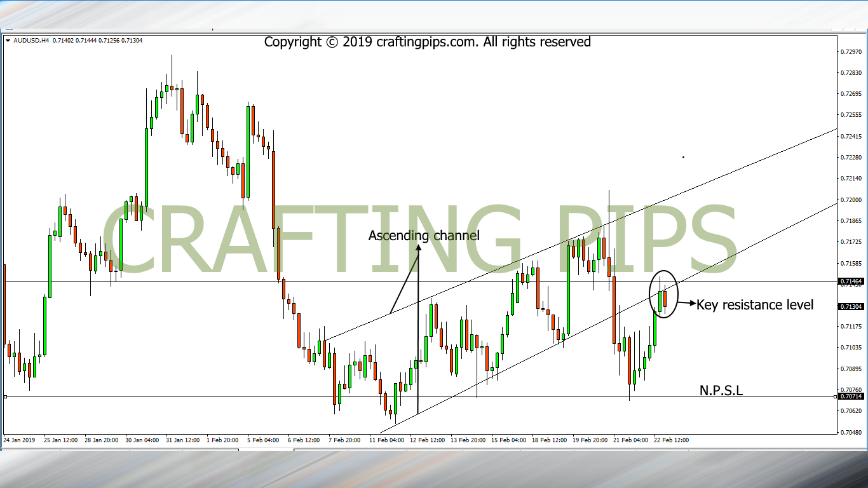Image resolution: width=868 pixels, height=488 pixels.
Task: Select the 'N.P.S.L' text label
Action: tap(721, 390)
